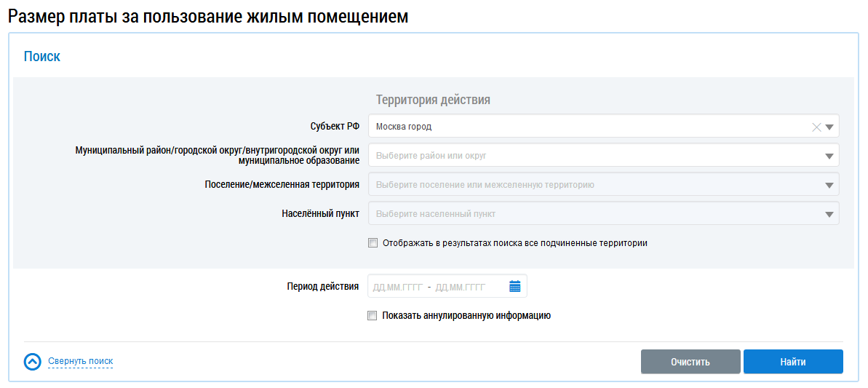Screen dimensions: 868x388
Task: Click the start date ДД.ММ.ГГГГ input
Action: [397, 287]
